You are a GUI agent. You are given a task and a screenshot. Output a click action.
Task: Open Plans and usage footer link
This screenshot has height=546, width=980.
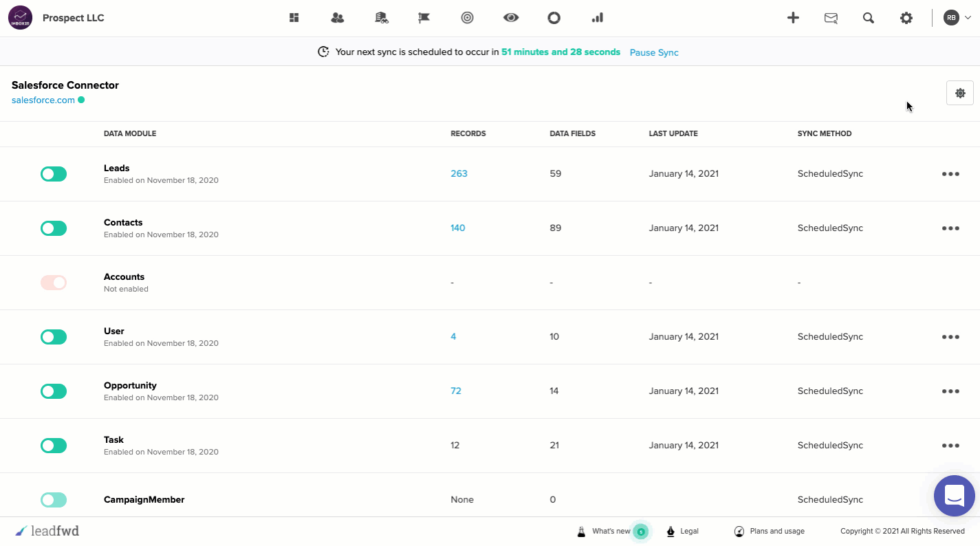(777, 531)
